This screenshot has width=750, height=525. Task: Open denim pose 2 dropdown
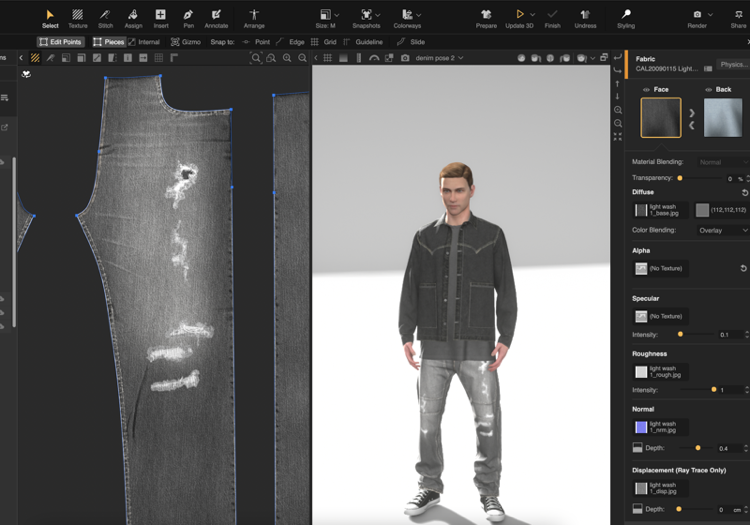(440, 58)
